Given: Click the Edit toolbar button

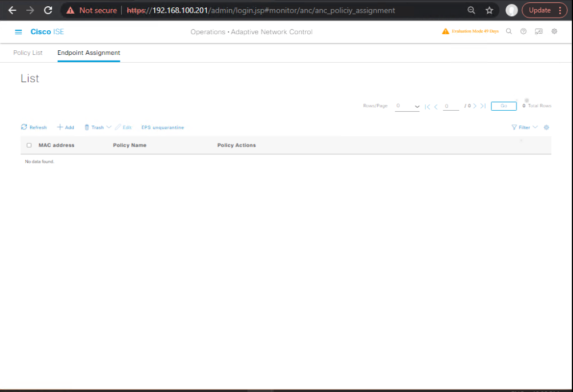Looking at the screenshot, I should coord(123,127).
